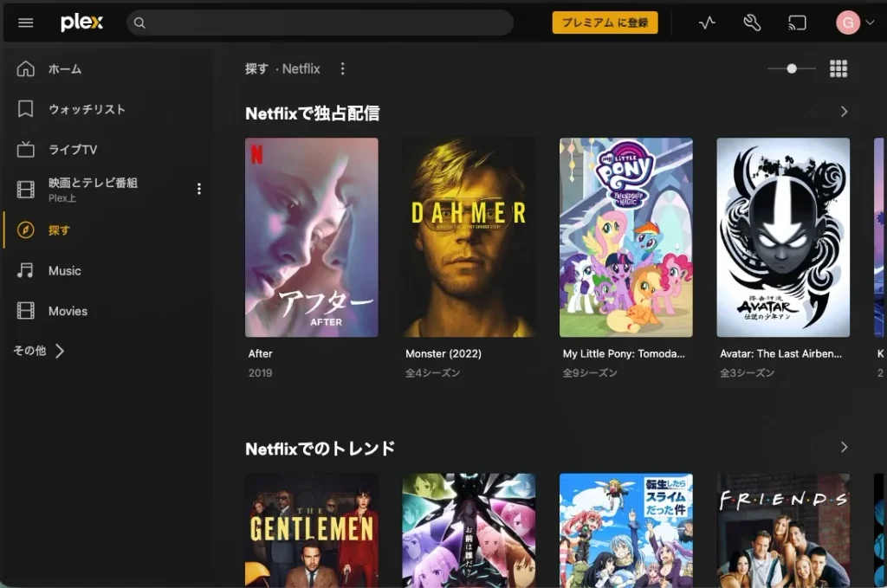The width and height of the screenshot is (887, 588).
Task: Open the Avatar poster thumbnail
Action: tap(783, 237)
